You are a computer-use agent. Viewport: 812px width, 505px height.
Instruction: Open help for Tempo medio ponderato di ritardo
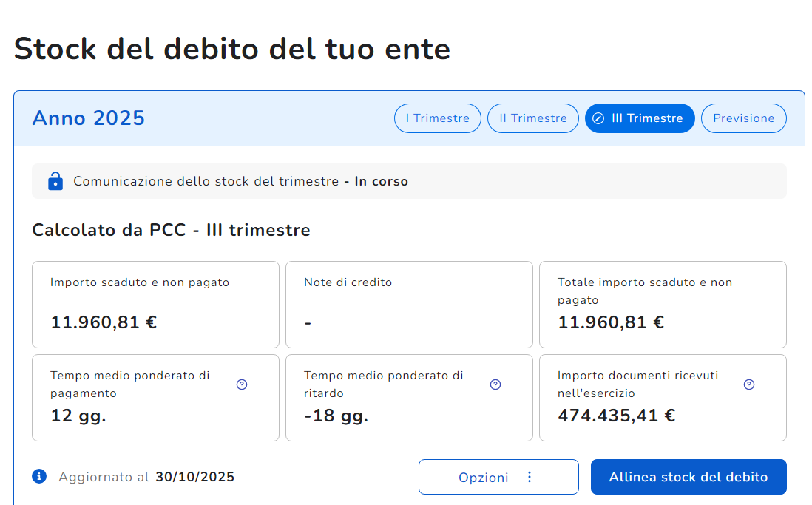click(x=495, y=384)
